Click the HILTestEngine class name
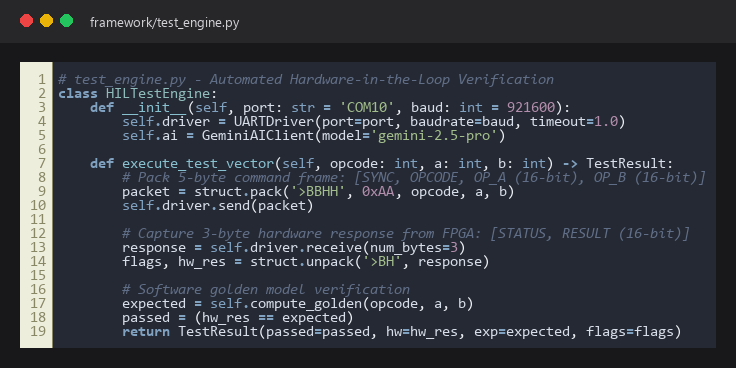The width and height of the screenshot is (736, 368). click(158, 93)
